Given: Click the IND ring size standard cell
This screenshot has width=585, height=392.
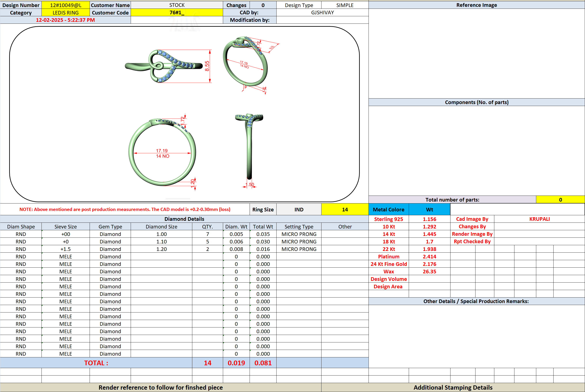Looking at the screenshot, I should [299, 209].
